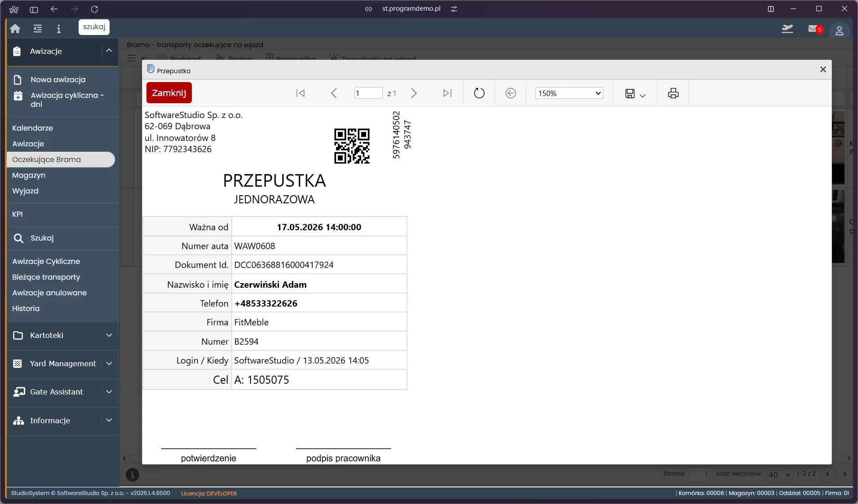Open the 150% zoom dropdown
The image size is (858, 504).
coord(569,93)
